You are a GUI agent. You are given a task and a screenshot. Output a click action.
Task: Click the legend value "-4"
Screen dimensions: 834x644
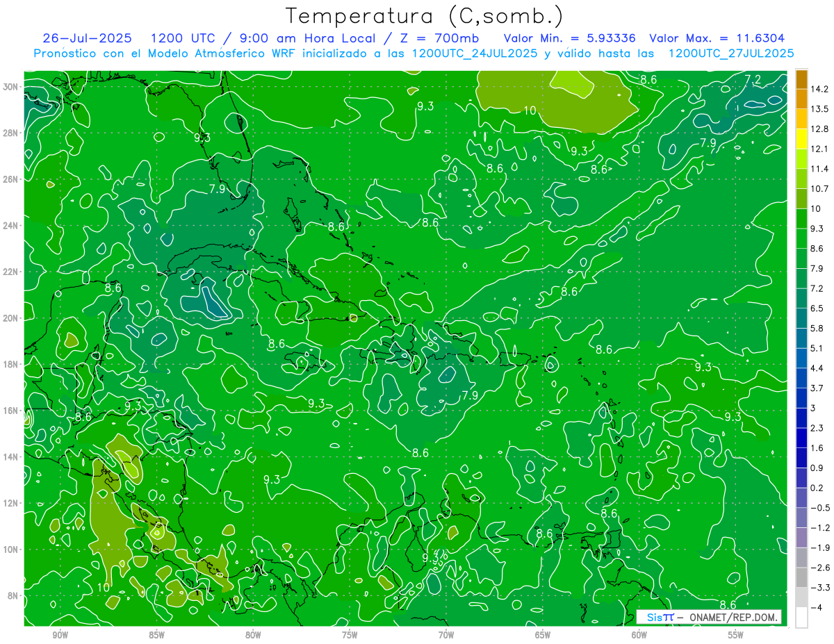[817, 607]
